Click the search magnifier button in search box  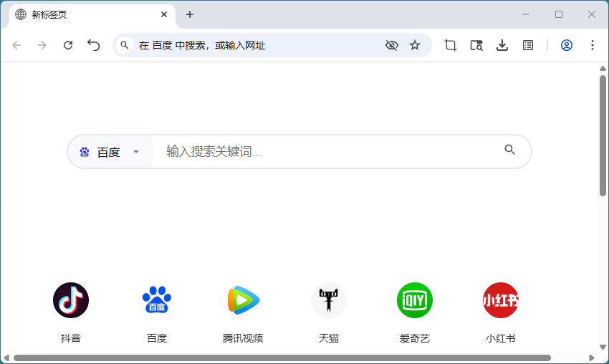[x=509, y=150]
